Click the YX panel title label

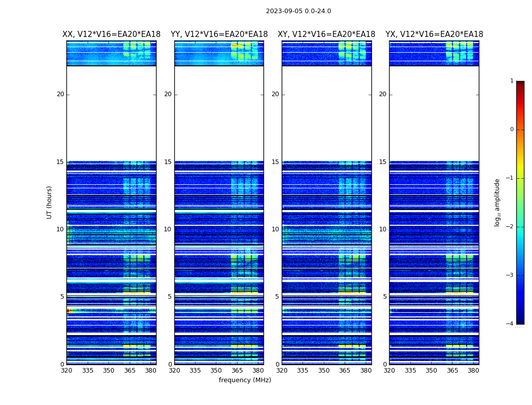tap(434, 34)
